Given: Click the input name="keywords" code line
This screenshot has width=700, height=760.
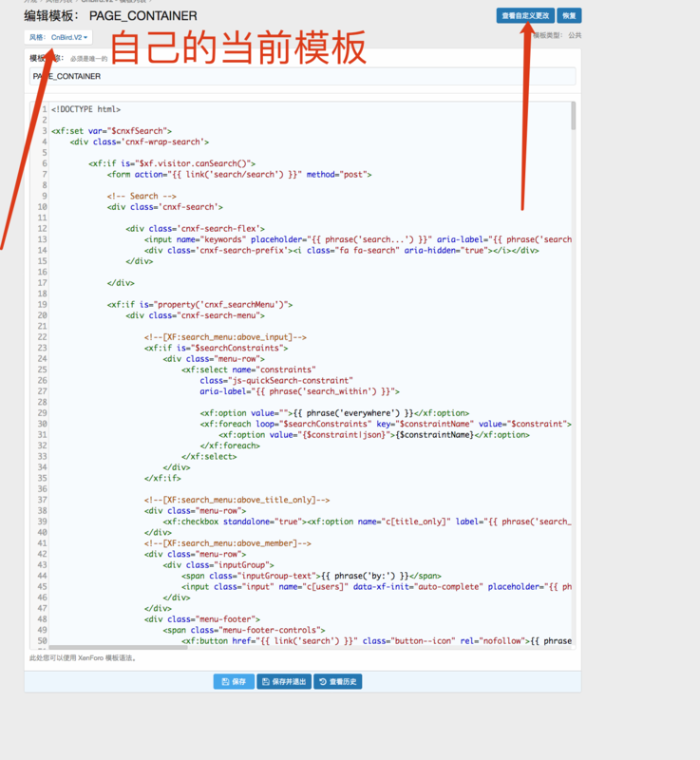Looking at the screenshot, I should [x=357, y=239].
